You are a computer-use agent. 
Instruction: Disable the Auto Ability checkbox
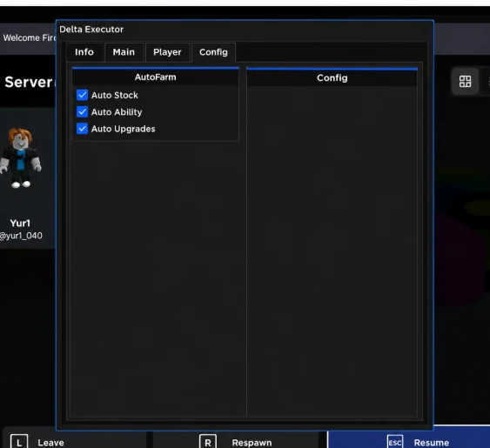82,112
